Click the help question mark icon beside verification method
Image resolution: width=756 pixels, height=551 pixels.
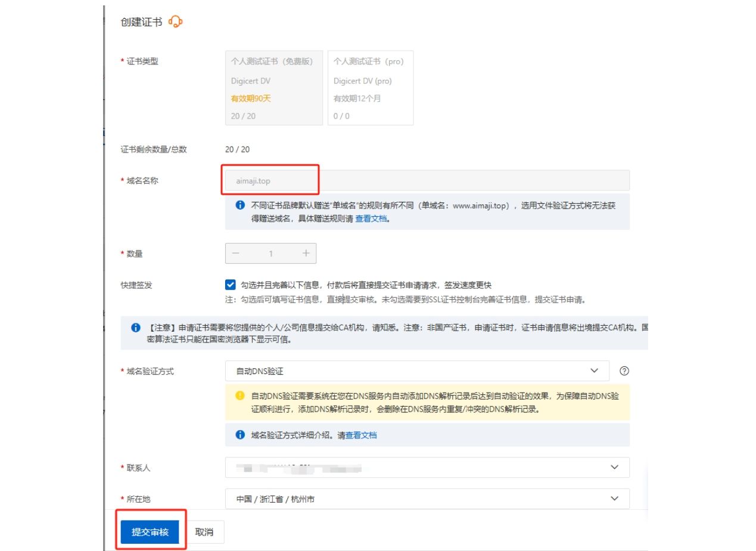click(624, 371)
